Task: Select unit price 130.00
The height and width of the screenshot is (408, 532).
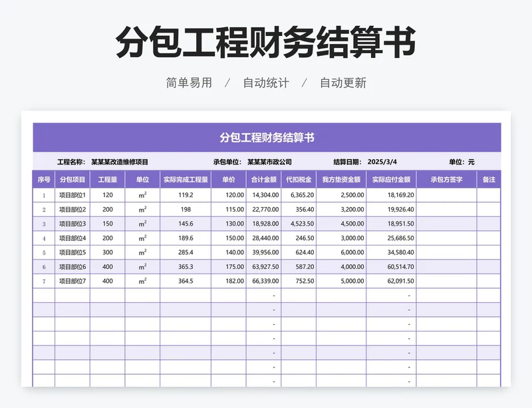Action: (x=235, y=224)
